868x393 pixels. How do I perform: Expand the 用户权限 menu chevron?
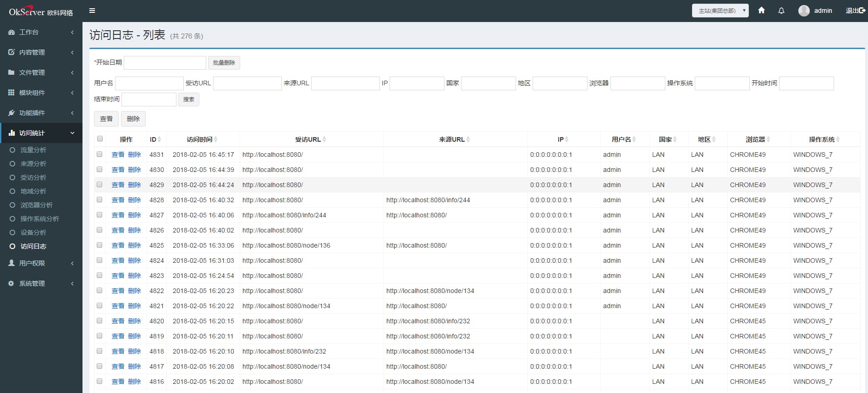72,263
